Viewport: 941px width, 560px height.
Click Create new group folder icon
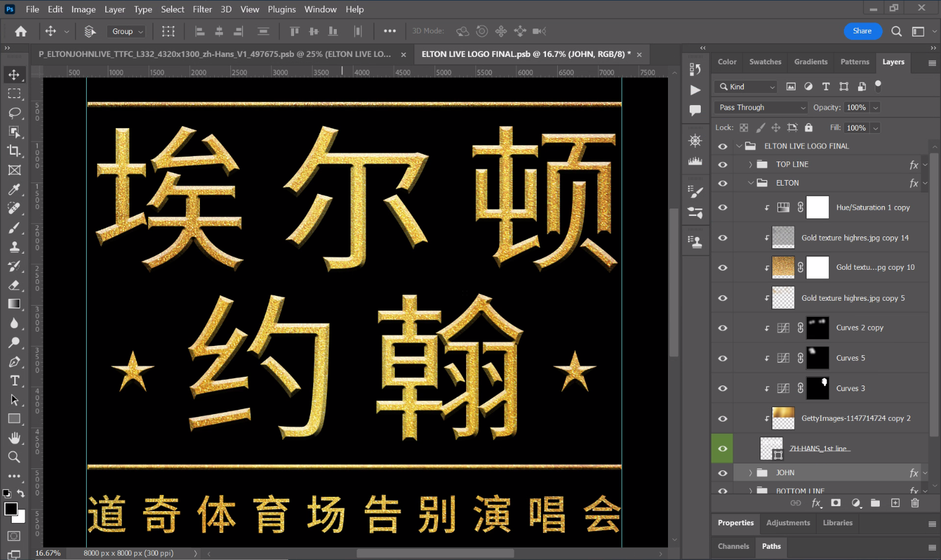[x=875, y=503]
